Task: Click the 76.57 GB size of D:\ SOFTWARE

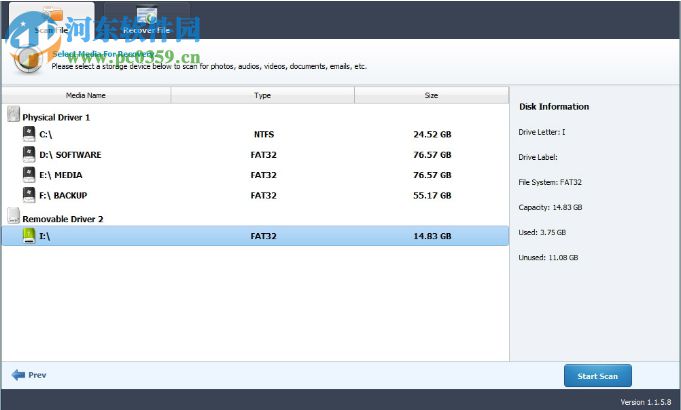Action: tap(432, 155)
